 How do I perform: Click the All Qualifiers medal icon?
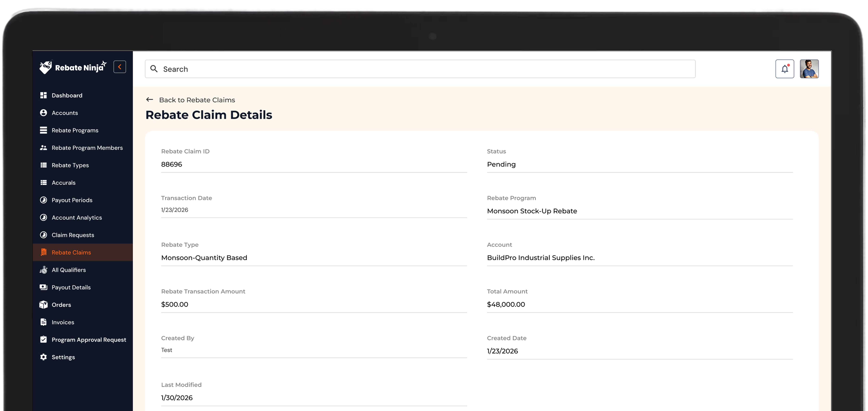tap(43, 270)
